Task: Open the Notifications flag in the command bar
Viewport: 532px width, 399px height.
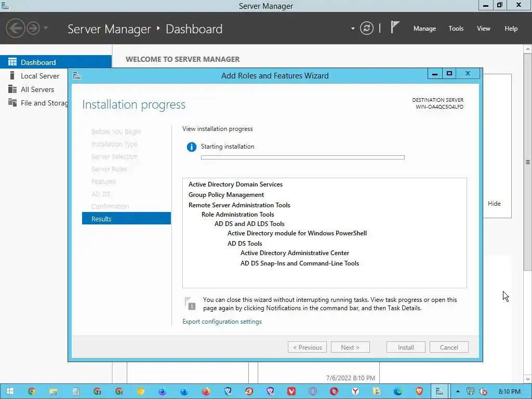Action: [395, 27]
